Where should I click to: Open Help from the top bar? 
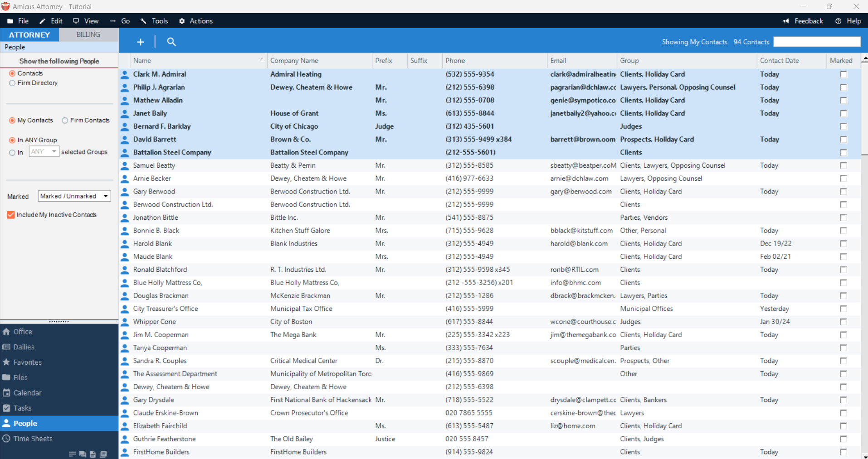(848, 21)
